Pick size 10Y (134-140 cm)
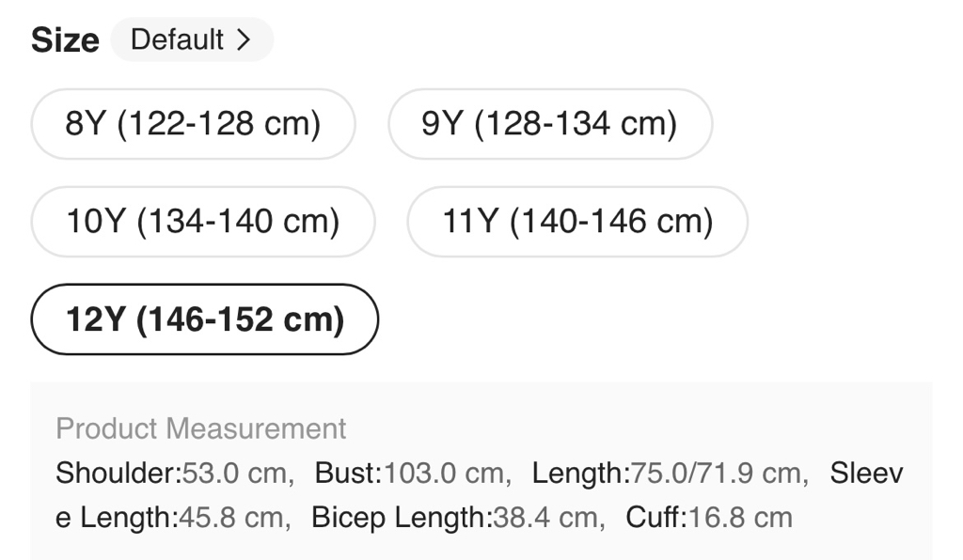963x560 pixels. [x=202, y=222]
